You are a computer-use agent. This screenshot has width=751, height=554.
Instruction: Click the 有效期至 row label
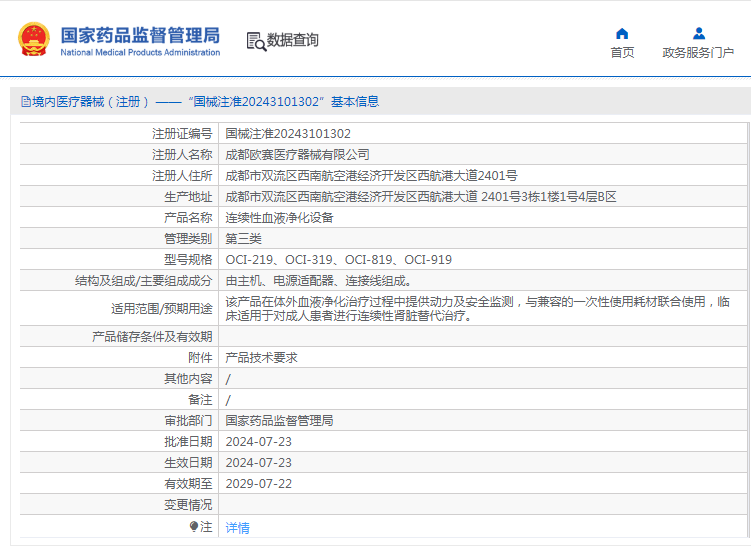(x=188, y=484)
